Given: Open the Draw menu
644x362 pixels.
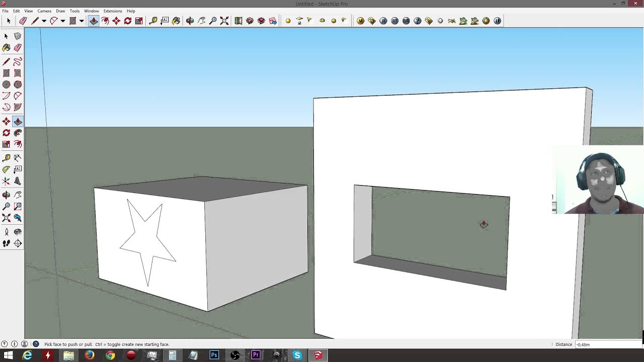Looking at the screenshot, I should pyautogui.click(x=60, y=11).
